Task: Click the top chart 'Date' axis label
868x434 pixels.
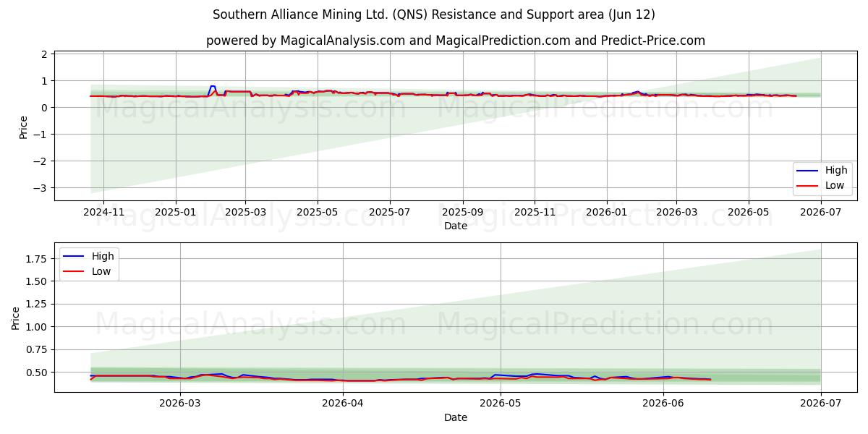Action: (456, 226)
